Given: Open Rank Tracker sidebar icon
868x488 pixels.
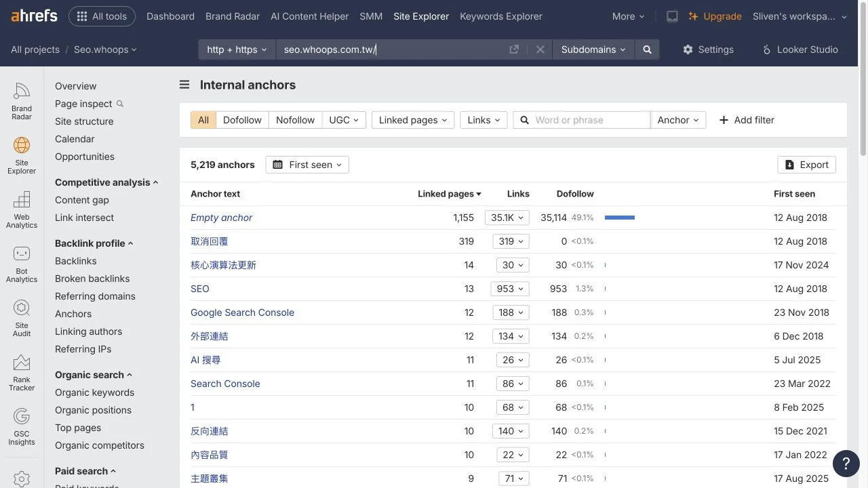Looking at the screenshot, I should click(22, 373).
